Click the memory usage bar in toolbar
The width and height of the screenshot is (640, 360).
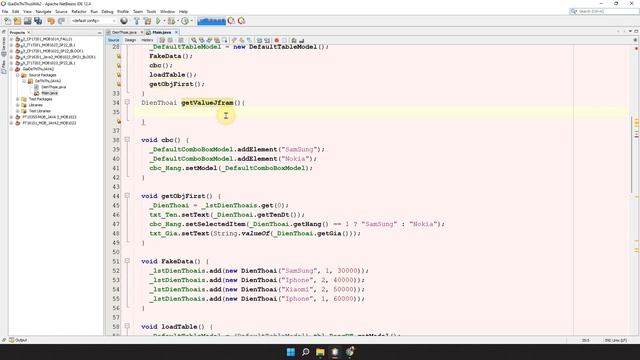(211, 21)
